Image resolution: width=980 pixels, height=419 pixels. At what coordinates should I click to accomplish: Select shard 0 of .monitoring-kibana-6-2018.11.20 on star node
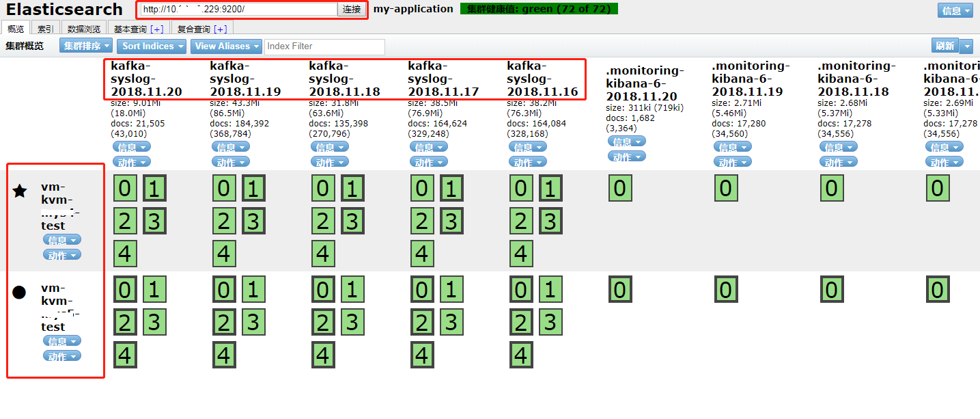click(620, 189)
